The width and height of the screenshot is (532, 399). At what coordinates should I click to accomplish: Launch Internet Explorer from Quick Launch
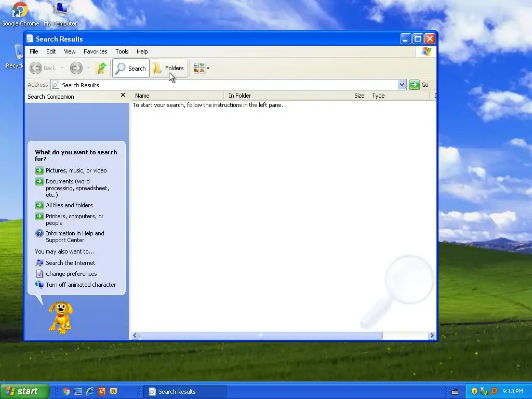(x=90, y=391)
